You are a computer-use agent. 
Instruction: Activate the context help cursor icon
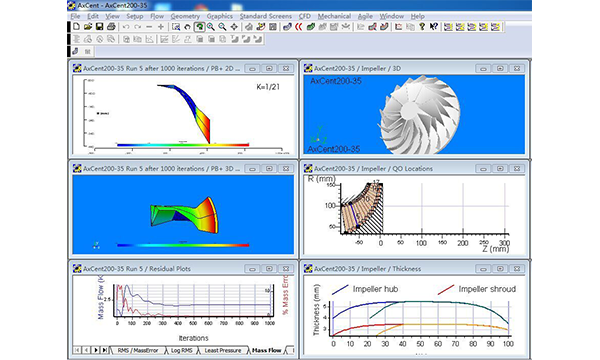coord(433,26)
